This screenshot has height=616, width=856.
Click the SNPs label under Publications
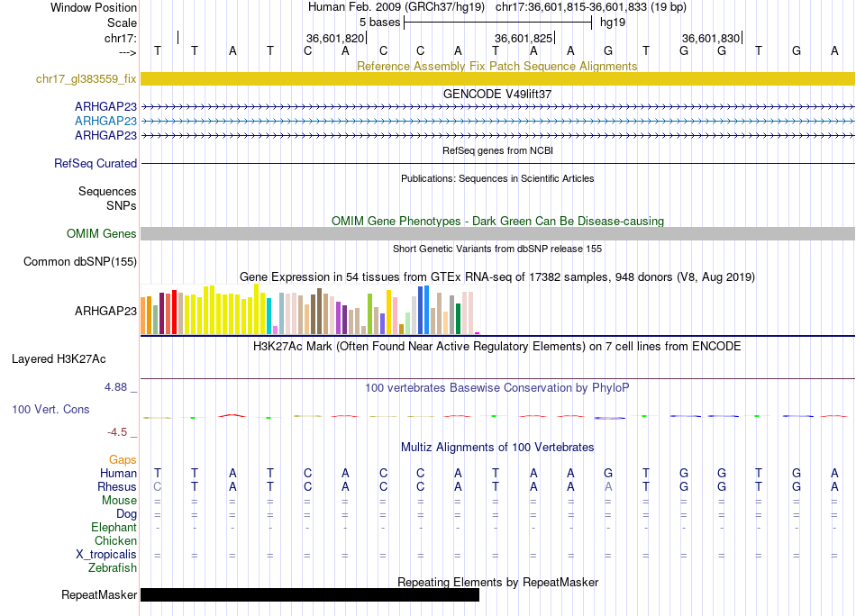point(122,205)
